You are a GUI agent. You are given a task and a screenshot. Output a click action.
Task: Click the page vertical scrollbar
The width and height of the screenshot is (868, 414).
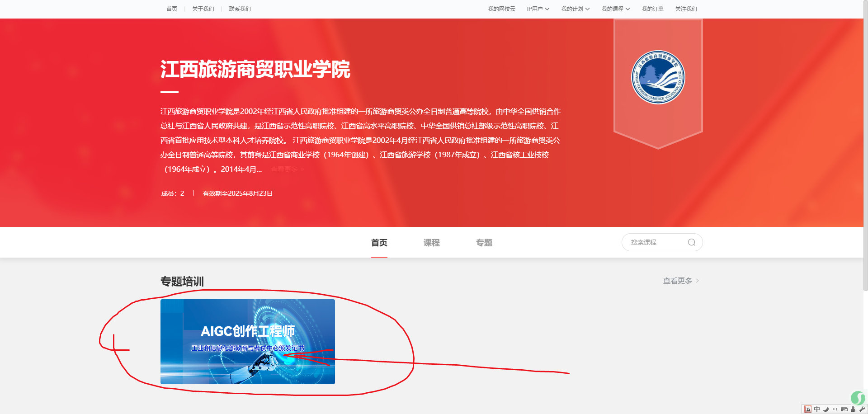865,145
